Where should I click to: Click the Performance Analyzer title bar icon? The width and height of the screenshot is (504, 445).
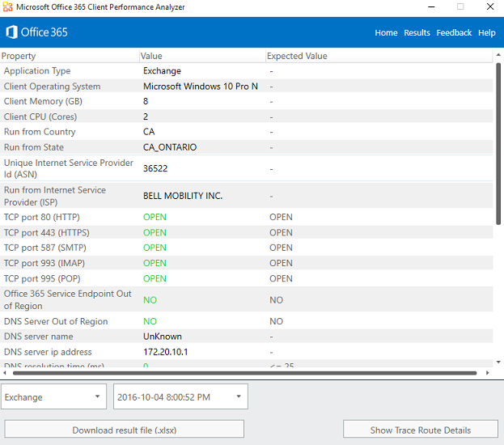[x=7, y=6]
